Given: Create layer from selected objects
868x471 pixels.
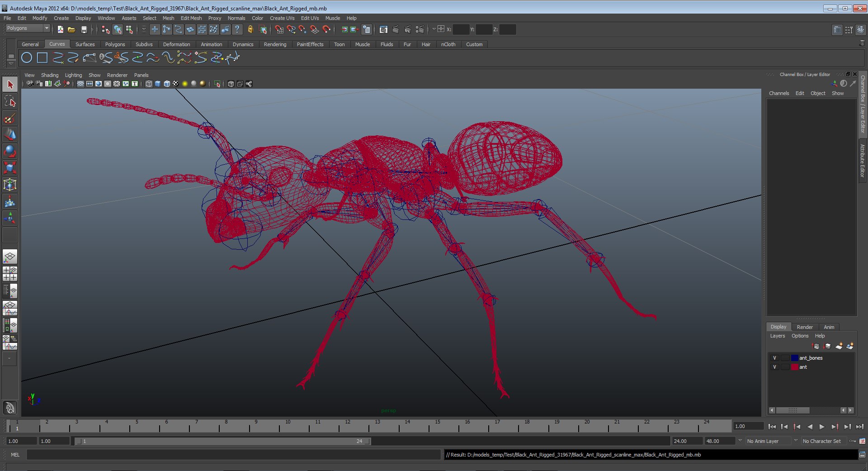Looking at the screenshot, I should click(850, 346).
